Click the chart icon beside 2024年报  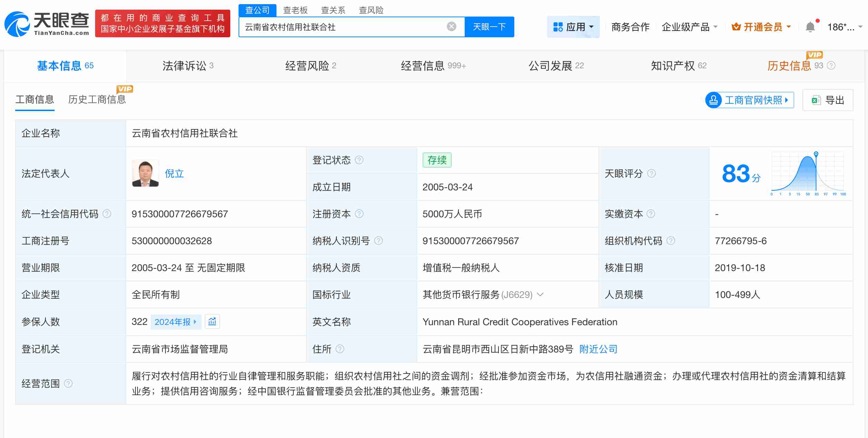tap(212, 321)
